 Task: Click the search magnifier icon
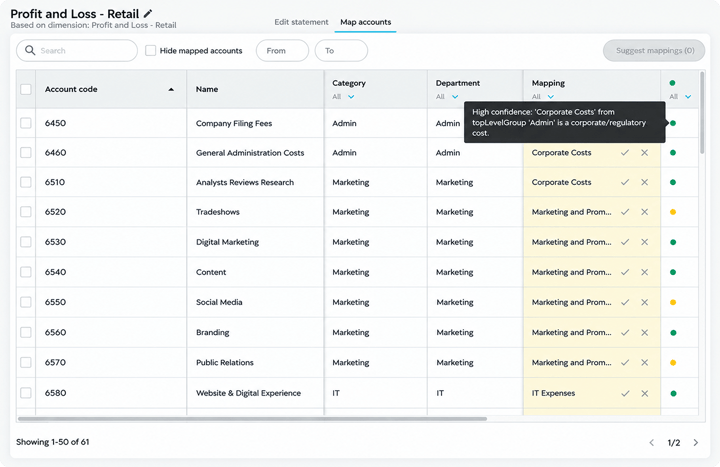30,50
